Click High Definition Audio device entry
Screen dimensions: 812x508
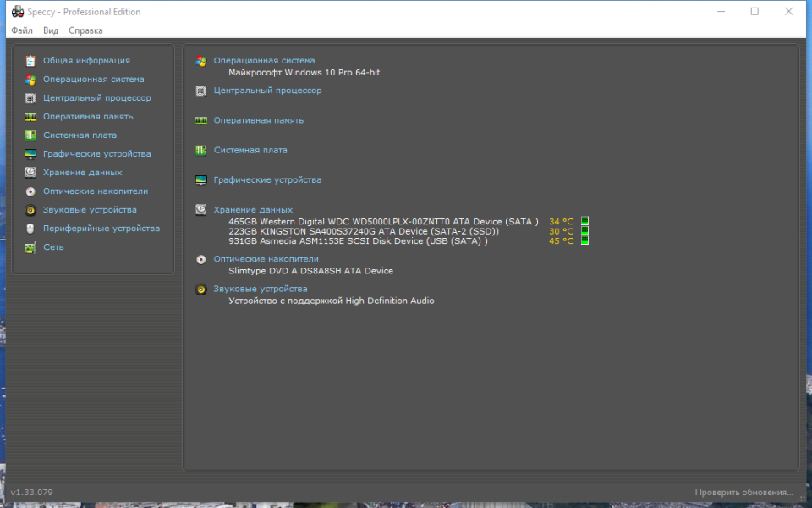coord(332,301)
